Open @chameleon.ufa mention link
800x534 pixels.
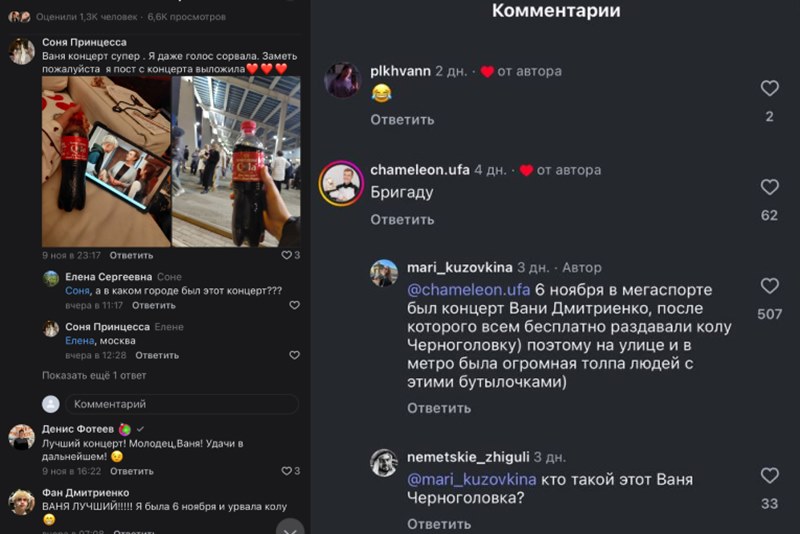[x=468, y=290]
